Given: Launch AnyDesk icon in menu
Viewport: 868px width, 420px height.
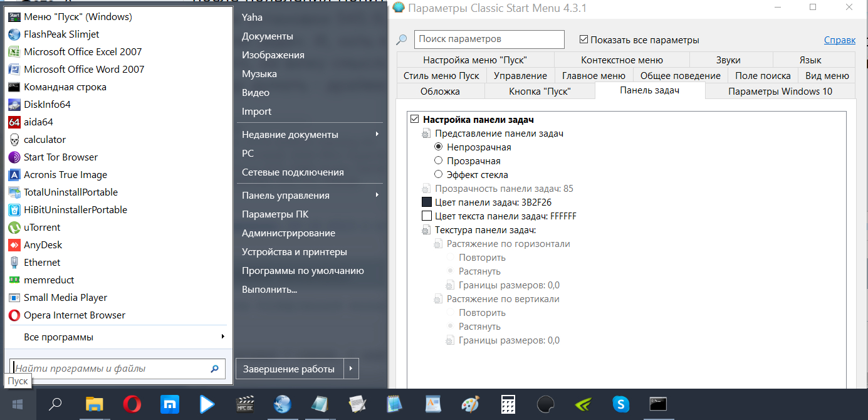Looking at the screenshot, I should click(x=14, y=245).
